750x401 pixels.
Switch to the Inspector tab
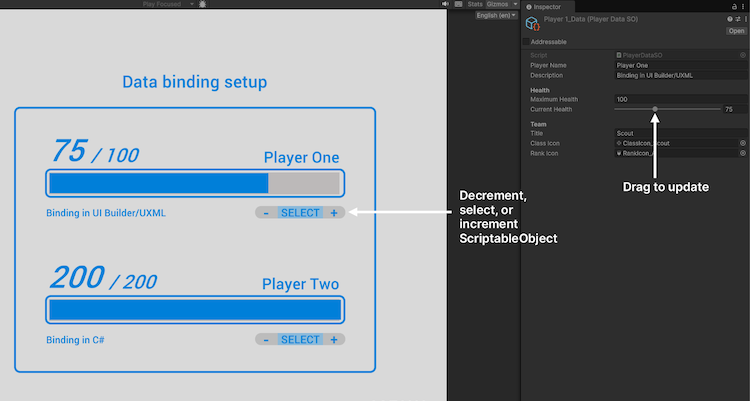[x=547, y=6]
